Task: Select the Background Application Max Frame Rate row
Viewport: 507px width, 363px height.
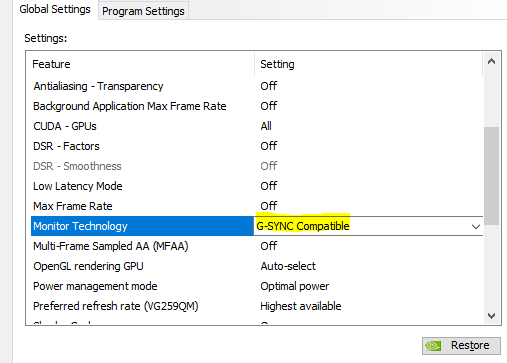Action: pyautogui.click(x=257, y=106)
